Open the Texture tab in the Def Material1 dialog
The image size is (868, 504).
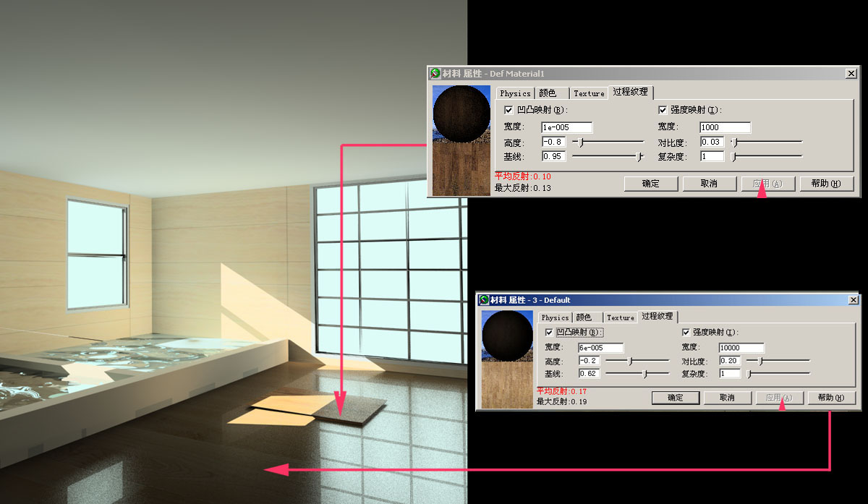click(x=589, y=93)
